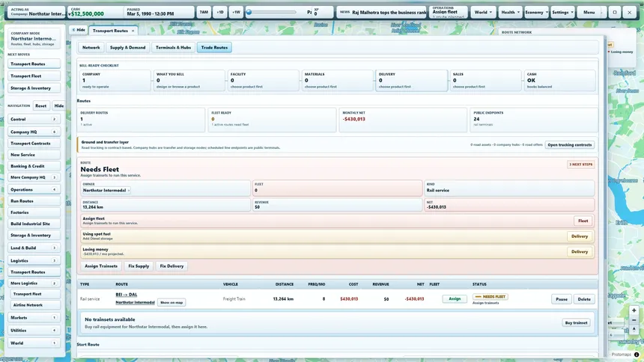Click Show on map button
The image size is (644, 362).
point(171,302)
